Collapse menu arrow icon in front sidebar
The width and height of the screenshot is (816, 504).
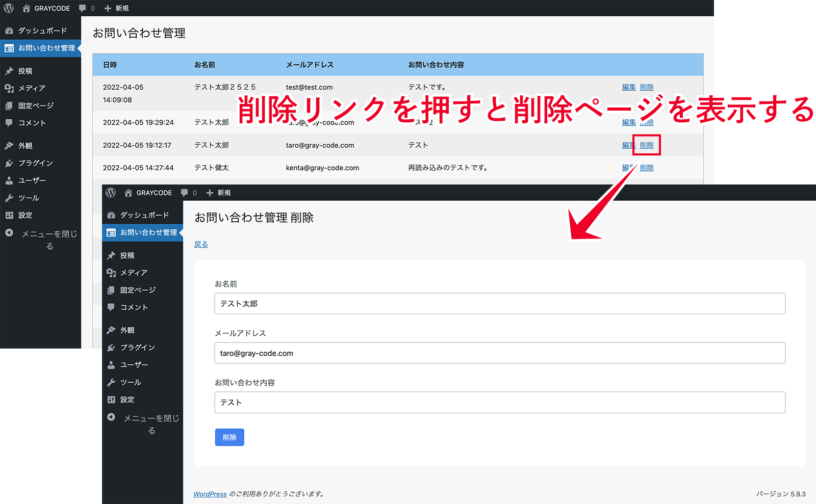pos(111,417)
